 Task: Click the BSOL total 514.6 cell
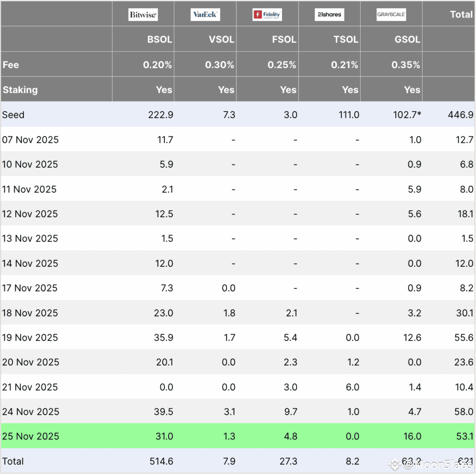click(161, 461)
